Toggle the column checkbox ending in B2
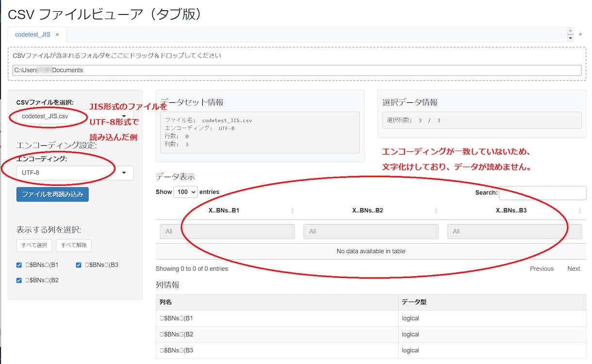592x364 pixels. 19,280
